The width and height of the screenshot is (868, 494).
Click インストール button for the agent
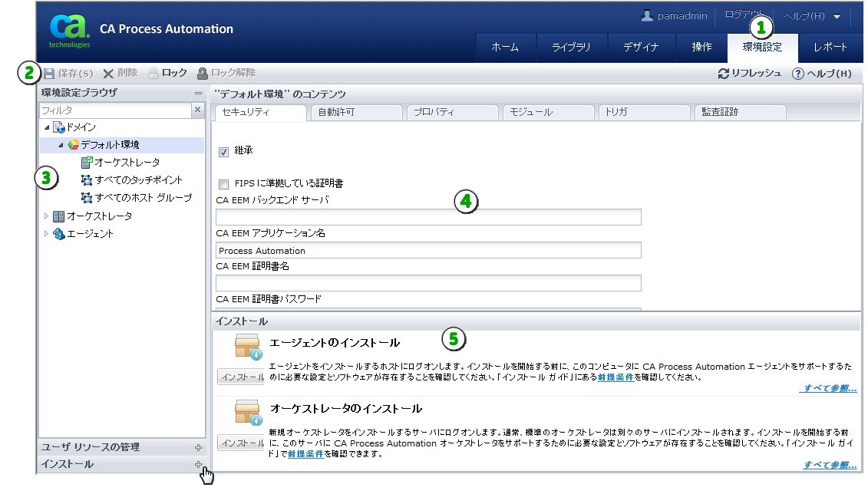tap(241, 377)
